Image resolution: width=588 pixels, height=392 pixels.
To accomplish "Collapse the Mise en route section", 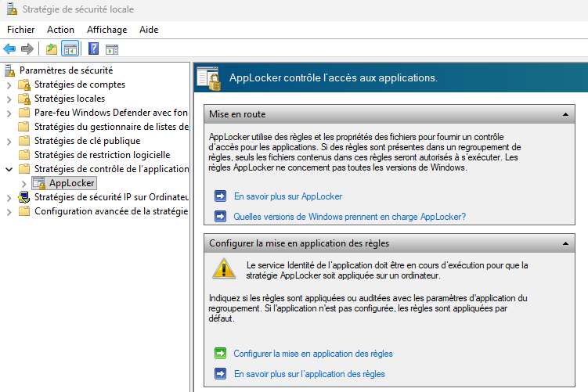I will tap(565, 114).
